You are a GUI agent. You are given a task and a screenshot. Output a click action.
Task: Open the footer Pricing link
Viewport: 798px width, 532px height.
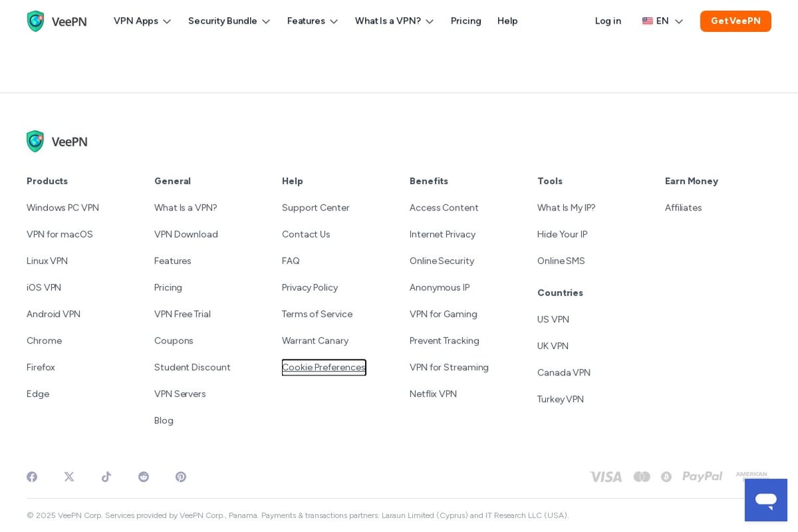(x=168, y=287)
